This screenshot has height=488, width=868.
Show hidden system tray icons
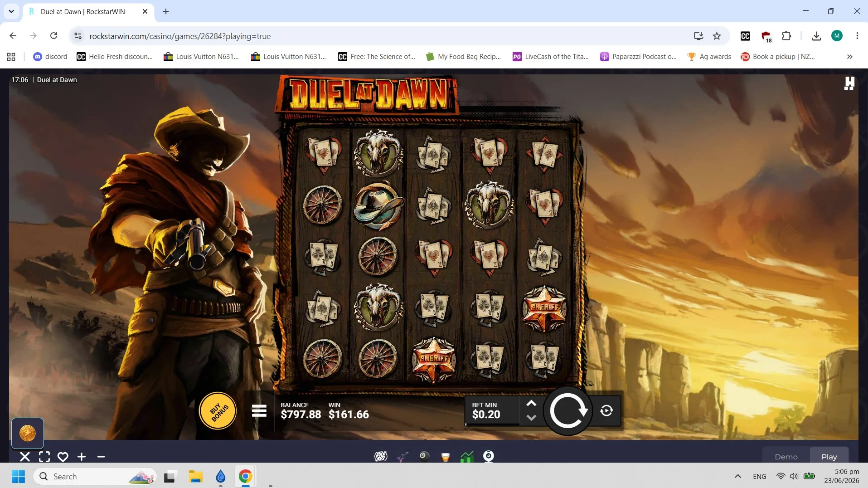pos(738,476)
